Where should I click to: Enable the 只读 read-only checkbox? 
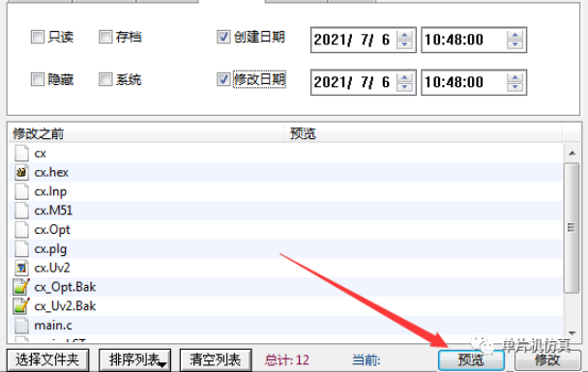point(38,37)
